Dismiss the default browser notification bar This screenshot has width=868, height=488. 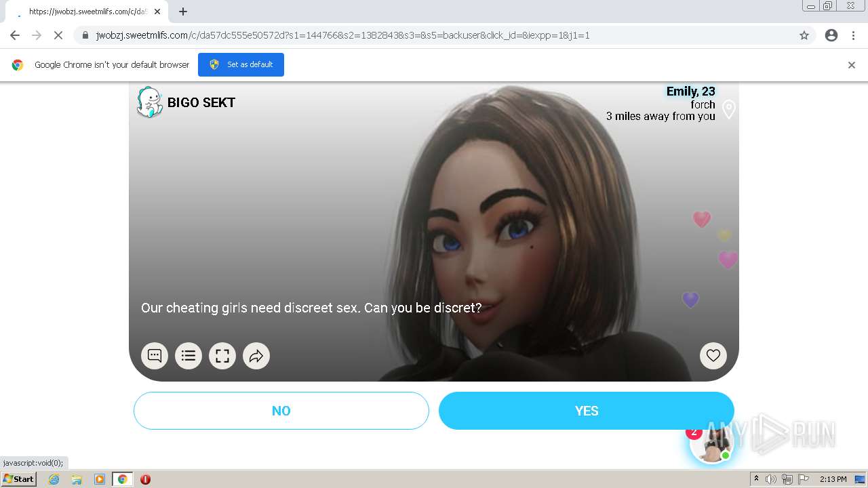pos(852,65)
